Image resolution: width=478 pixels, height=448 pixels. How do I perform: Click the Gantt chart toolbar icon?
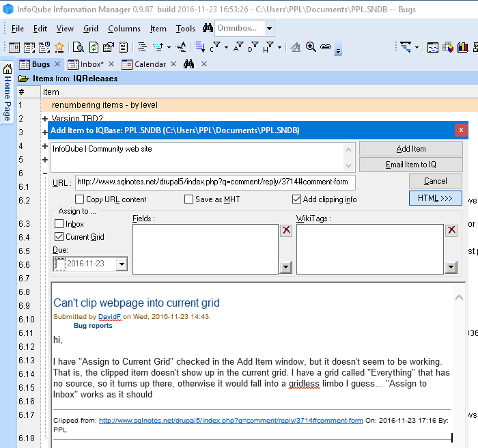pos(406,47)
